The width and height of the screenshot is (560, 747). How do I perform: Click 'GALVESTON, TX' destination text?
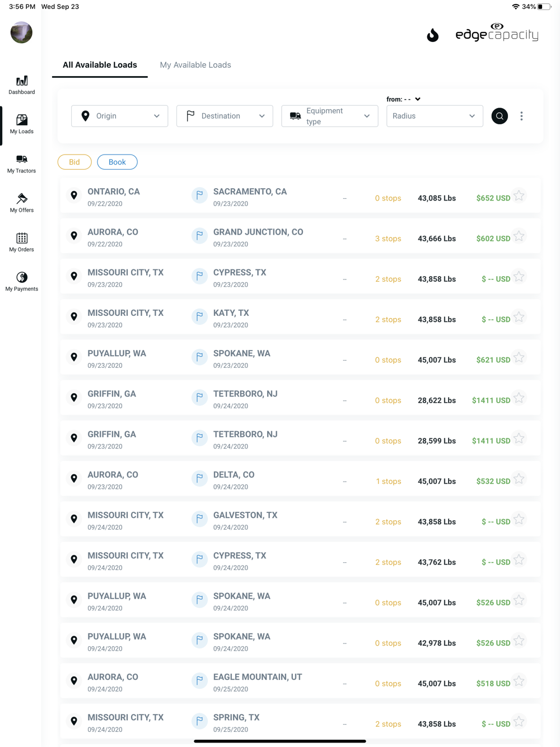pos(245,515)
